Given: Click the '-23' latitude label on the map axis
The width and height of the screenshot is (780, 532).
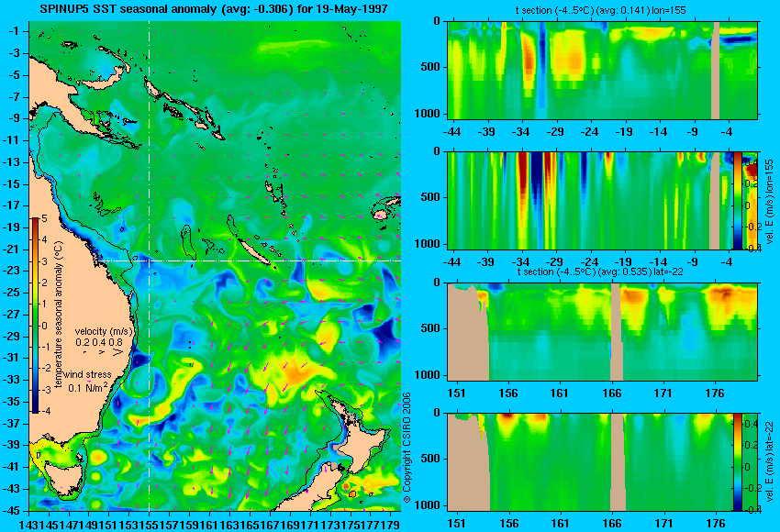Looking at the screenshot, I should coord(11,271).
